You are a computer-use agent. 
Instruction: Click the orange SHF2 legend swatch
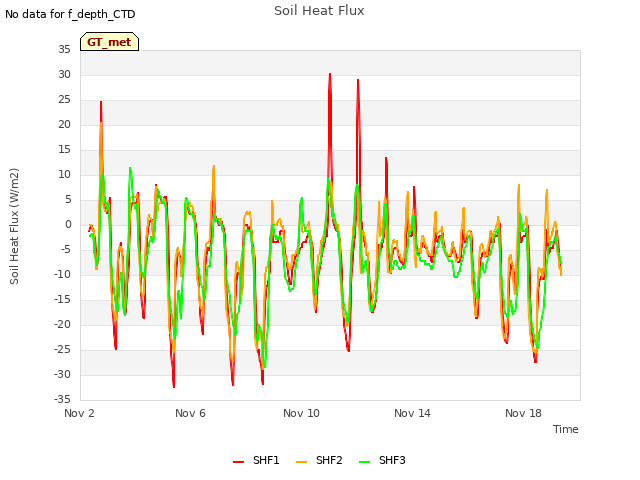[301, 462]
